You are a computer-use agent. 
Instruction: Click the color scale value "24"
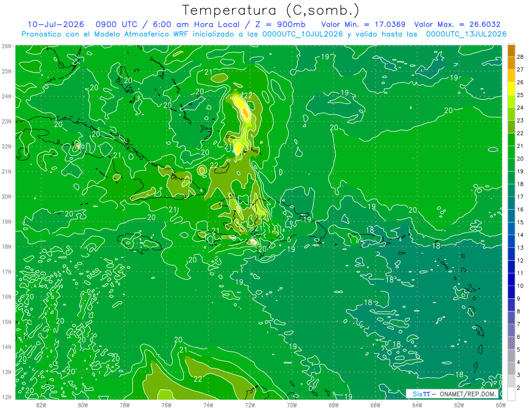520,108
